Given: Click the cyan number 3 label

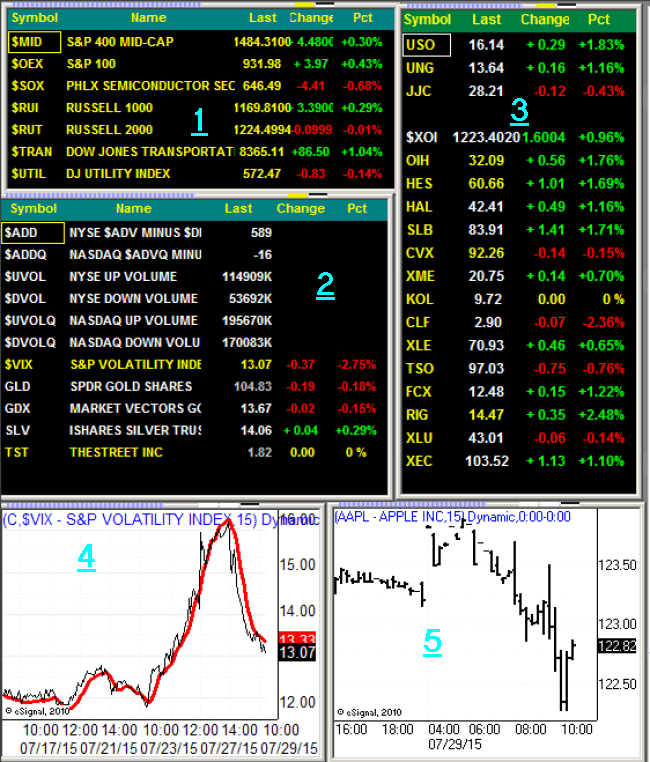Looking at the screenshot, I should (519, 108).
